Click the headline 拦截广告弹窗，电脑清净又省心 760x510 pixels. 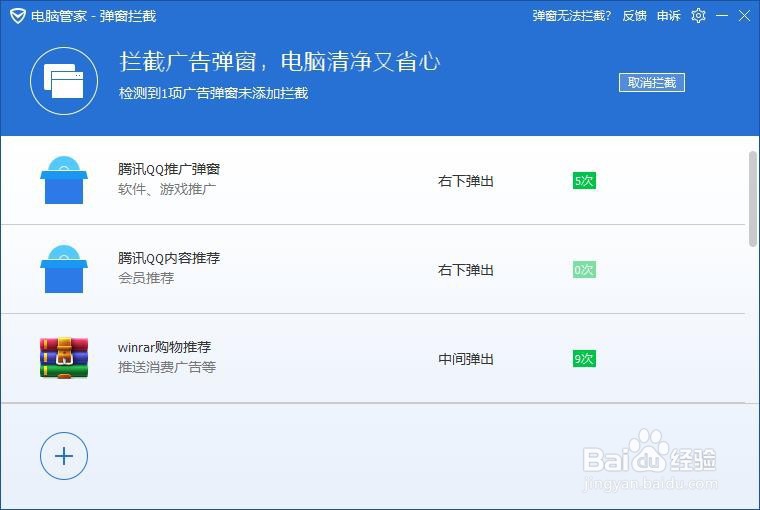[280, 62]
